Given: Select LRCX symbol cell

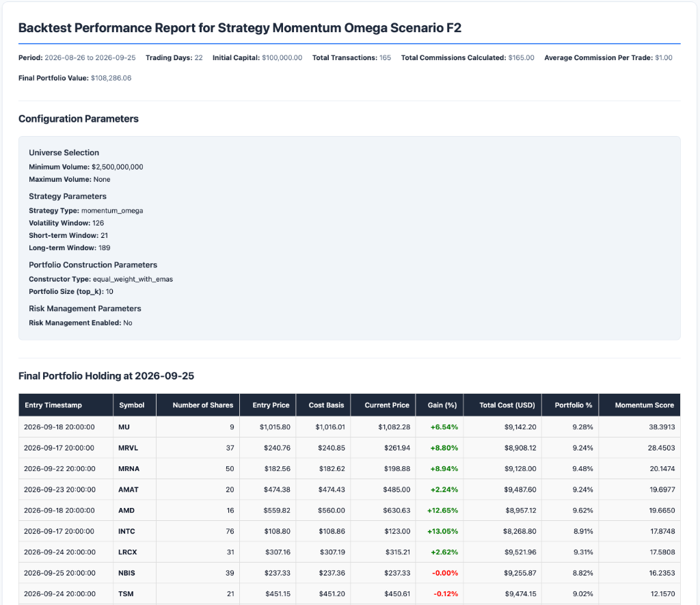Looking at the screenshot, I should [x=135, y=552].
